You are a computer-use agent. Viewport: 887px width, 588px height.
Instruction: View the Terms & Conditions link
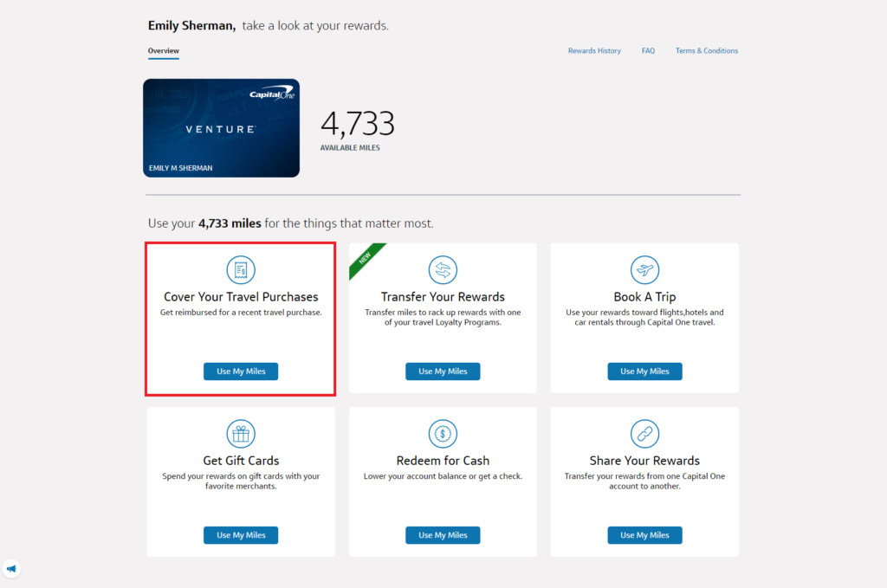pyautogui.click(x=707, y=51)
